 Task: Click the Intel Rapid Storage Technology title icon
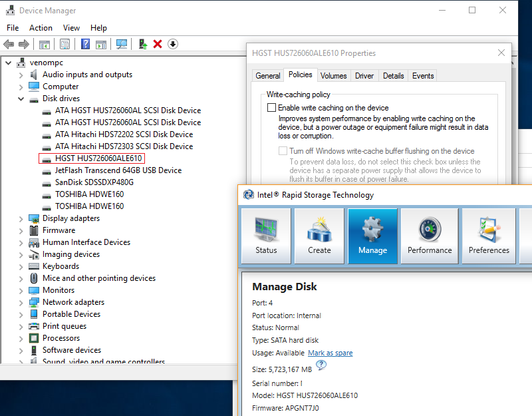[x=249, y=194]
